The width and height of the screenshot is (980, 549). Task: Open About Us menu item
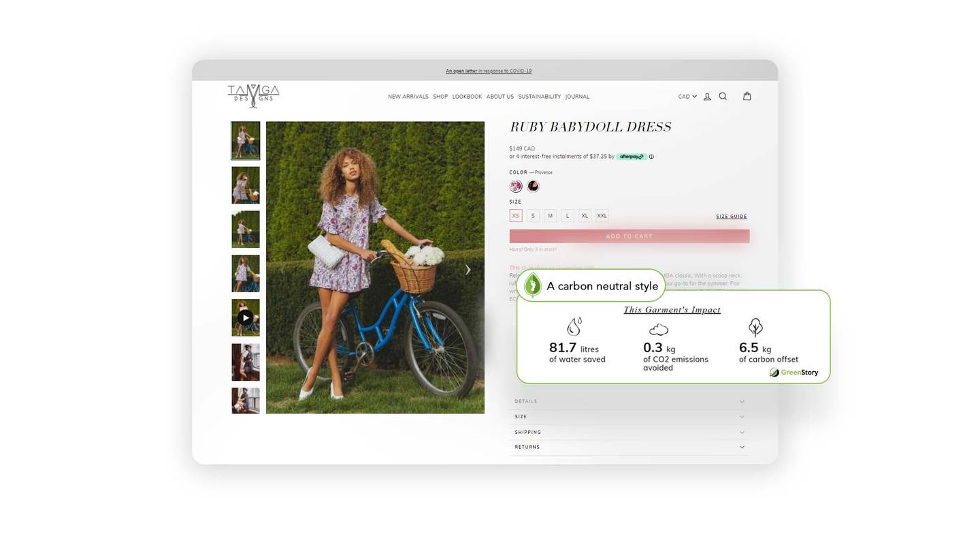[500, 97]
